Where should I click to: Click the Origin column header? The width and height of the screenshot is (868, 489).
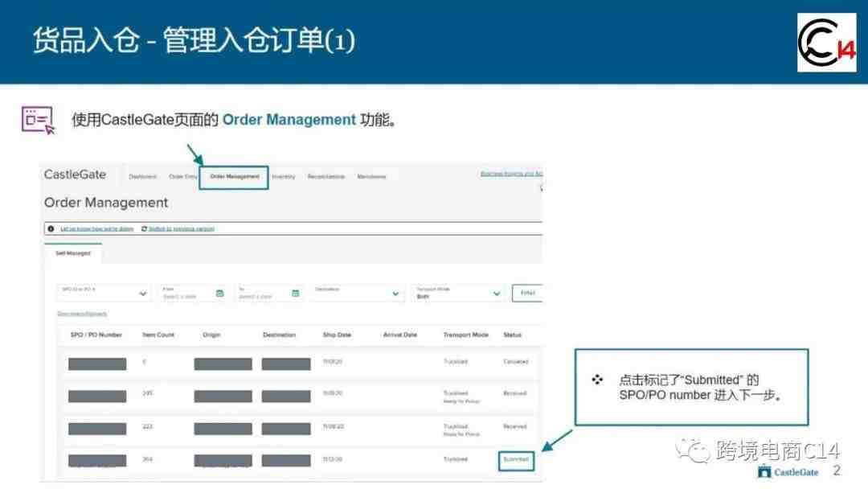(x=211, y=335)
